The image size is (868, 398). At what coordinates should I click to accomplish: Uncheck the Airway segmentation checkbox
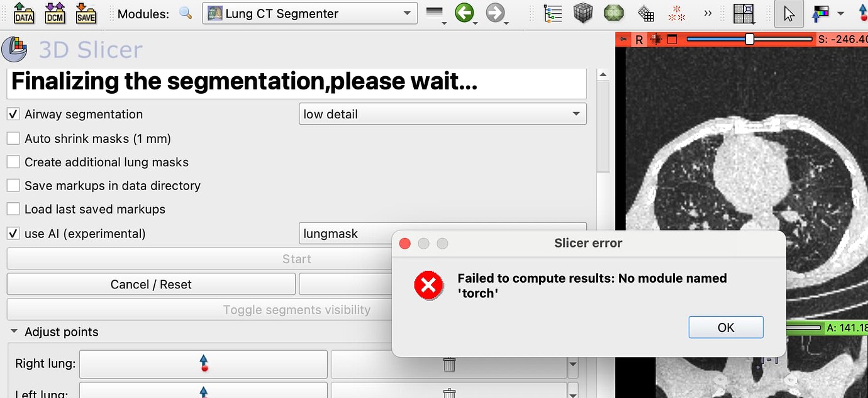coord(13,114)
